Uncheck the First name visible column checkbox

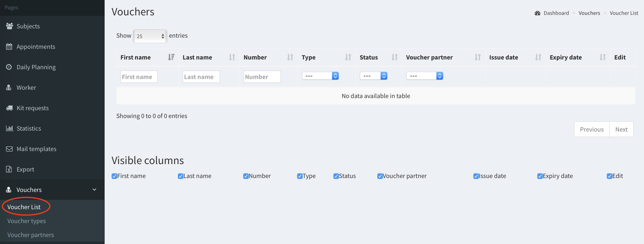(114, 176)
